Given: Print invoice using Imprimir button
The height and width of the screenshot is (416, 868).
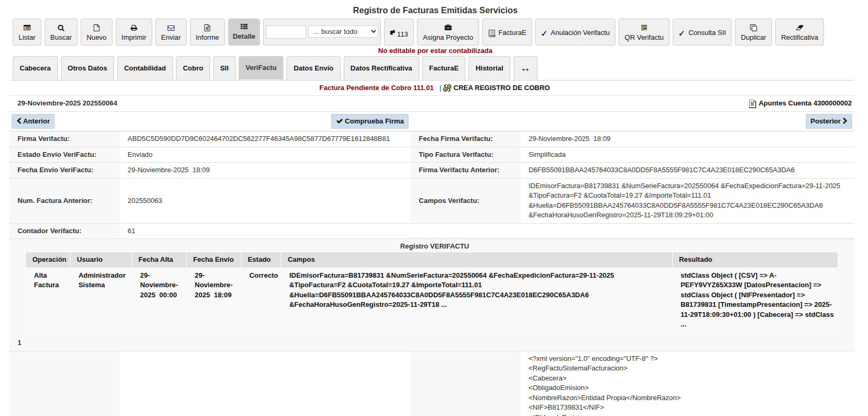Looking at the screenshot, I should click(134, 32).
